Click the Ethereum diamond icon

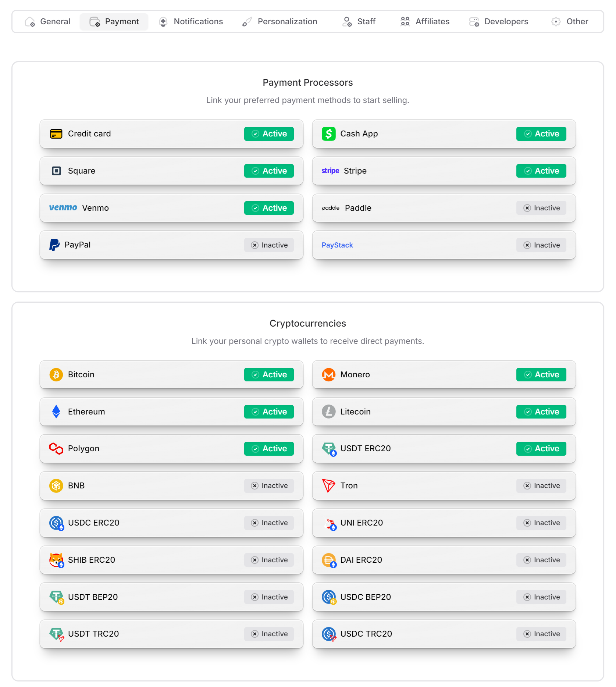[x=56, y=412]
